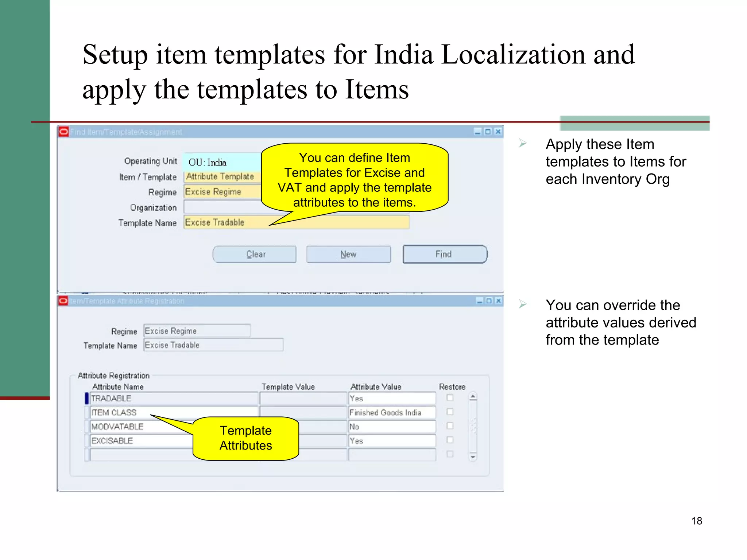Image resolution: width=747 pixels, height=560 pixels.
Task: Click the Restore column header
Action: pos(452,387)
